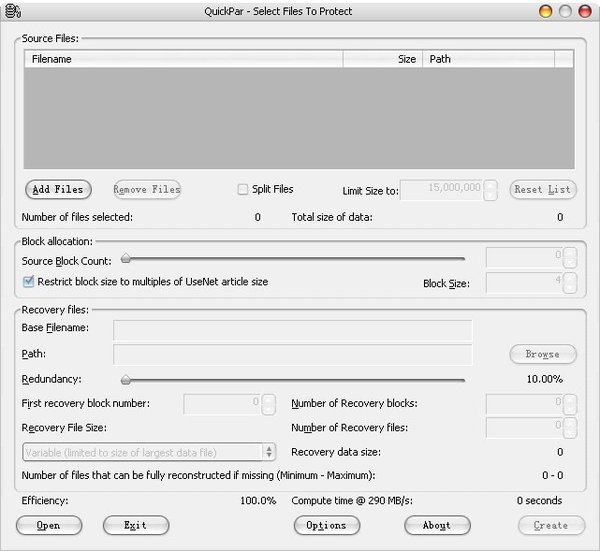Click the About button
This screenshot has height=551, width=600.
pos(437,525)
